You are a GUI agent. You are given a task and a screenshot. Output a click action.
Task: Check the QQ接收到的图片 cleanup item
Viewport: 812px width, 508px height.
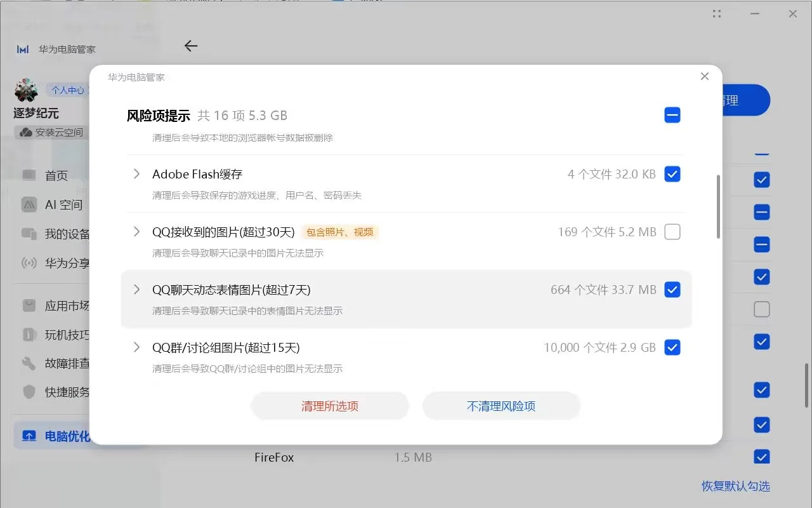tap(672, 232)
